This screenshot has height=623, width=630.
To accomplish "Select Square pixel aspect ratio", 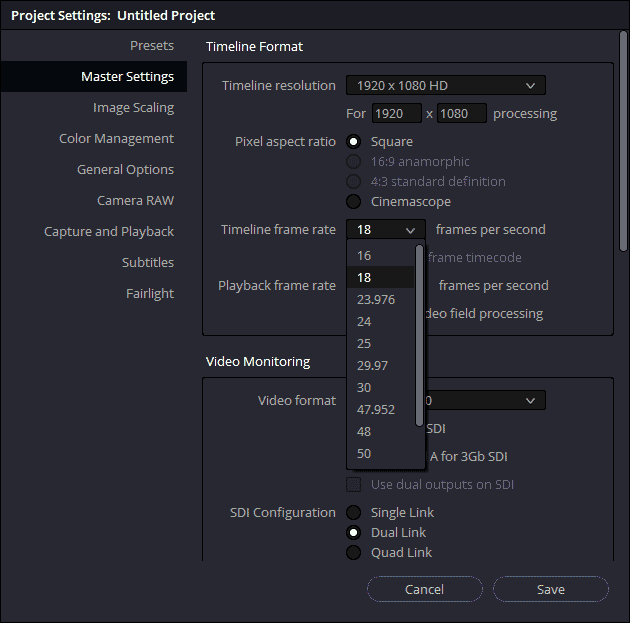I will [x=354, y=141].
